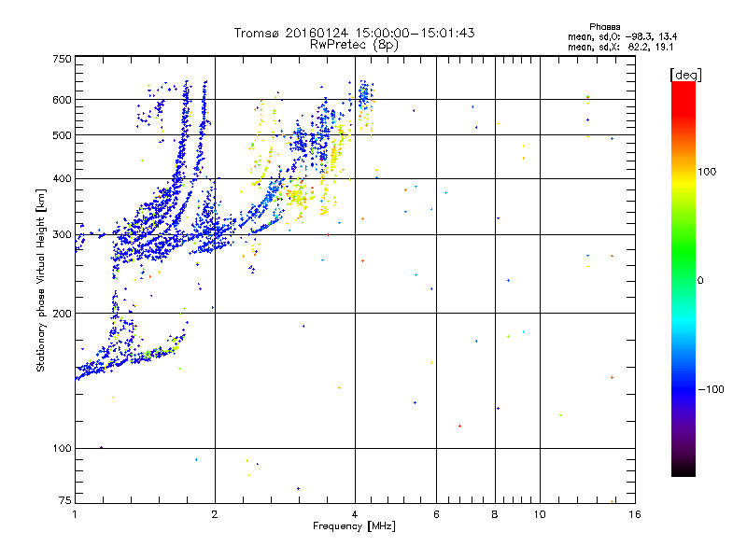Click the blue colorbar area at -100
Image resolution: width=747 pixels, height=560 pixels.
684,389
